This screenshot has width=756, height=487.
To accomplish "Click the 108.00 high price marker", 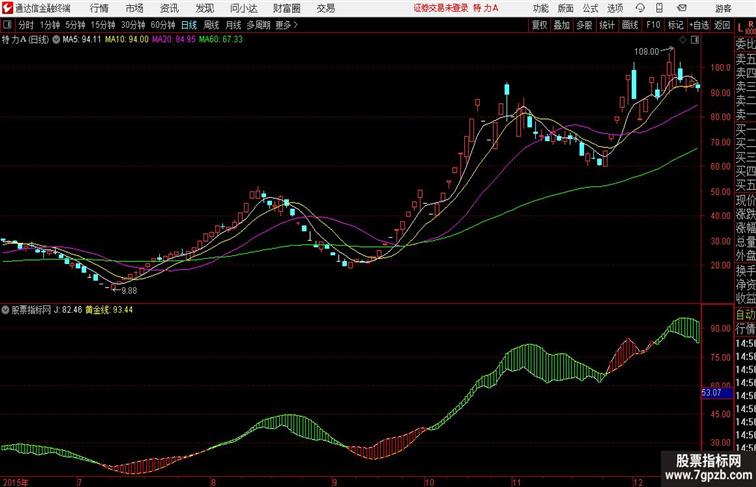I will 646,52.
